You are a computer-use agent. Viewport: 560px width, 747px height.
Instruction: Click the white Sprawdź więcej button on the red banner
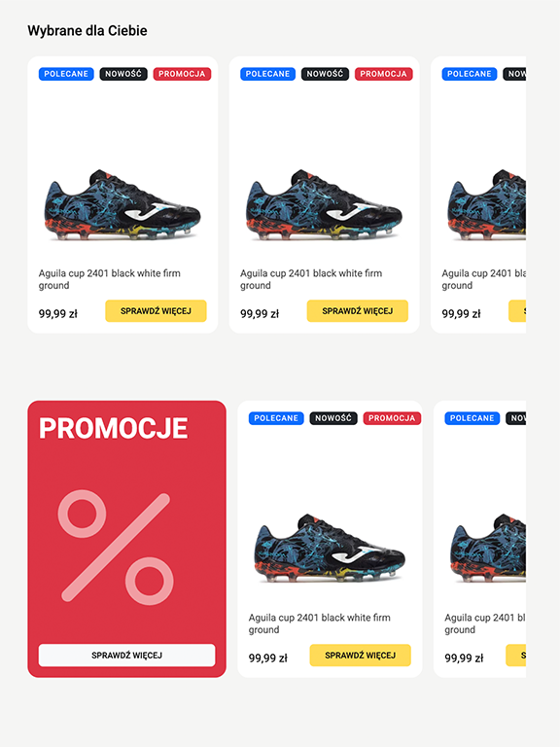[x=126, y=656]
